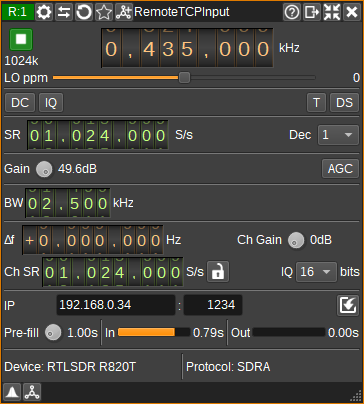Toggle the DS button
Image resolution: width=364 pixels, height=404 pixels.
tap(344, 103)
